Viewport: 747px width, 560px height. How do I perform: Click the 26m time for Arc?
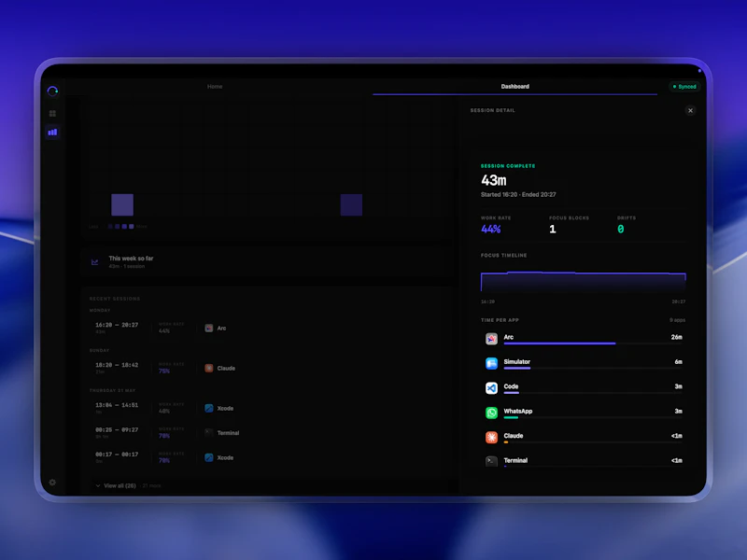(x=676, y=337)
